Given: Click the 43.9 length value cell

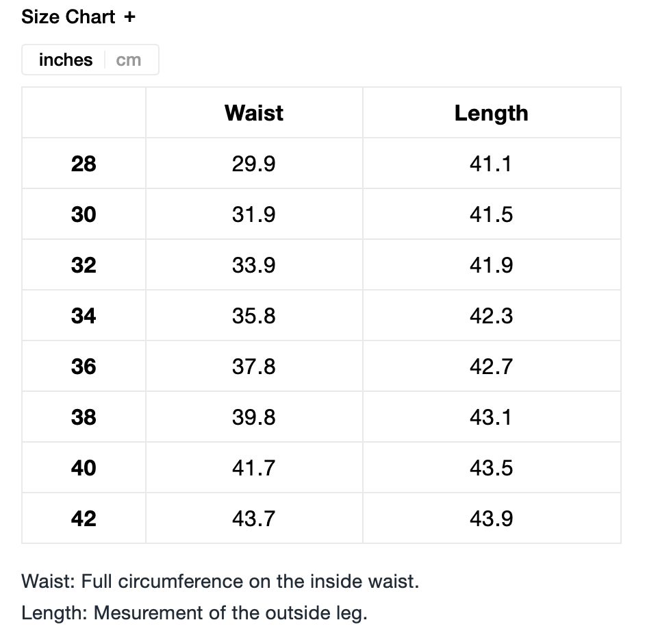Looking at the screenshot, I should pyautogui.click(x=491, y=519).
